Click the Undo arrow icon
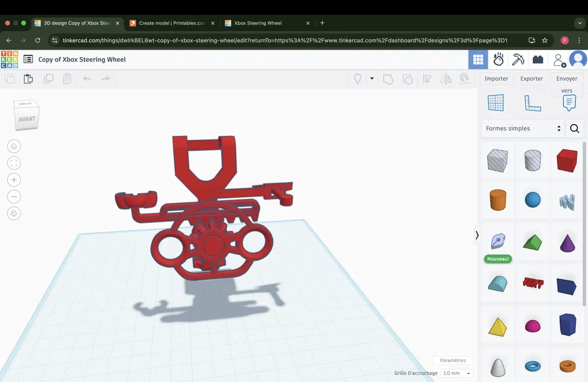The image size is (588, 382). coord(86,78)
